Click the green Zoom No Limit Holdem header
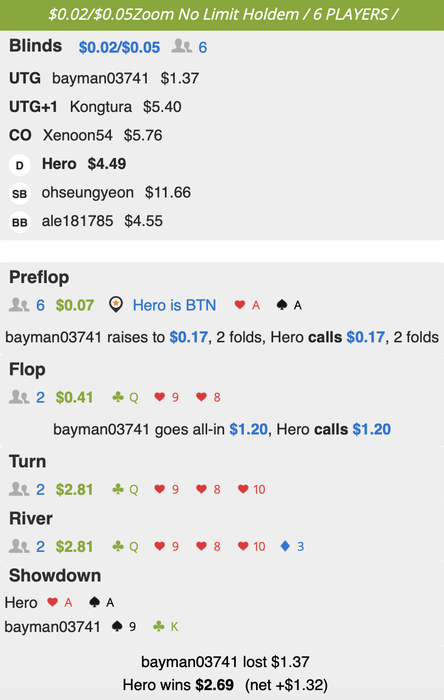Image resolution: width=444 pixels, height=700 pixels. click(222, 15)
